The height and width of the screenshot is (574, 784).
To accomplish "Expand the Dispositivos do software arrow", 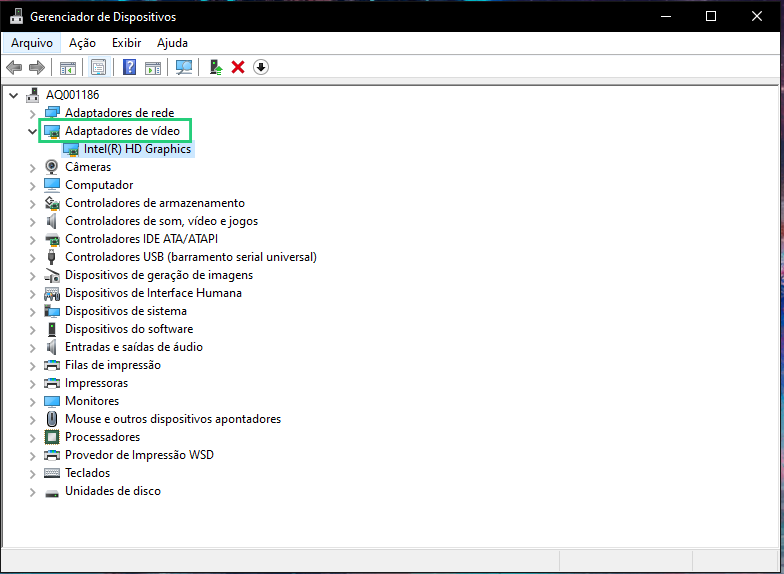I will coord(32,330).
